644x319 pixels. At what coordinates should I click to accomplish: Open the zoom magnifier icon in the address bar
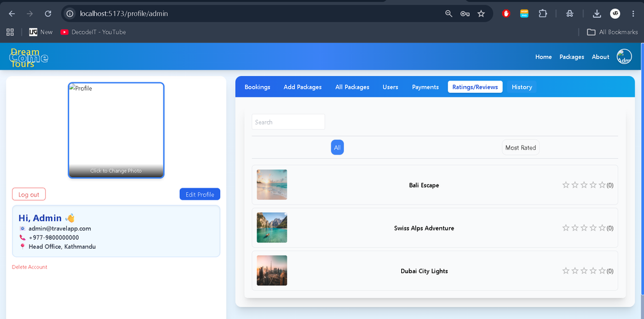(x=448, y=14)
